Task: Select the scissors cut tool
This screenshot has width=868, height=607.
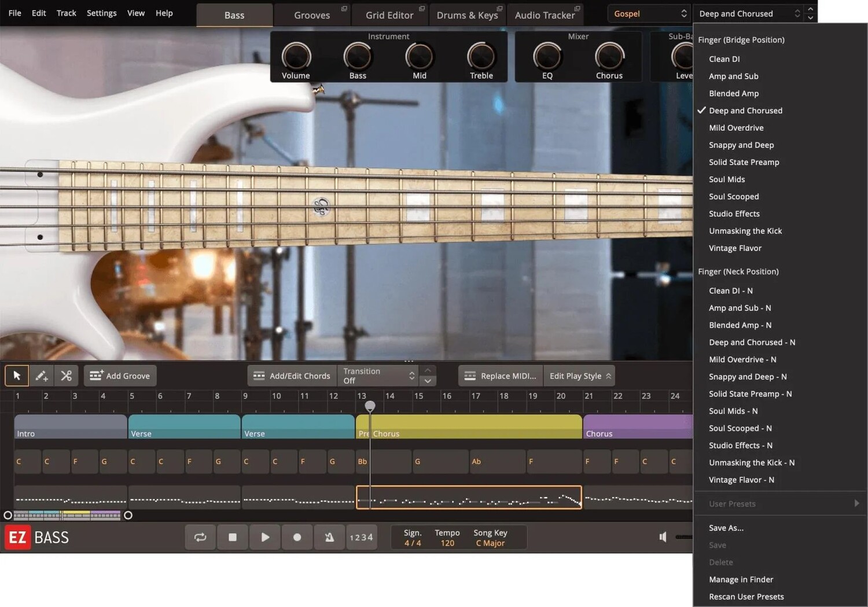Action: pos(66,376)
